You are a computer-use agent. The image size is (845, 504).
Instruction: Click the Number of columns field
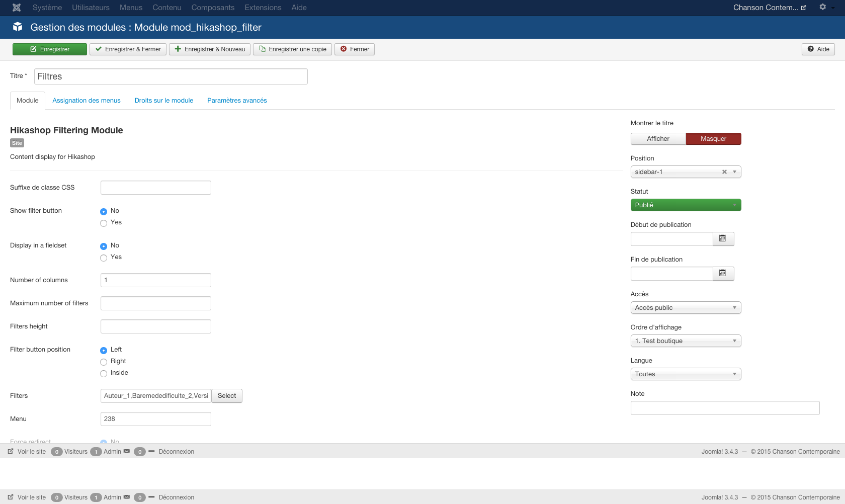(156, 280)
